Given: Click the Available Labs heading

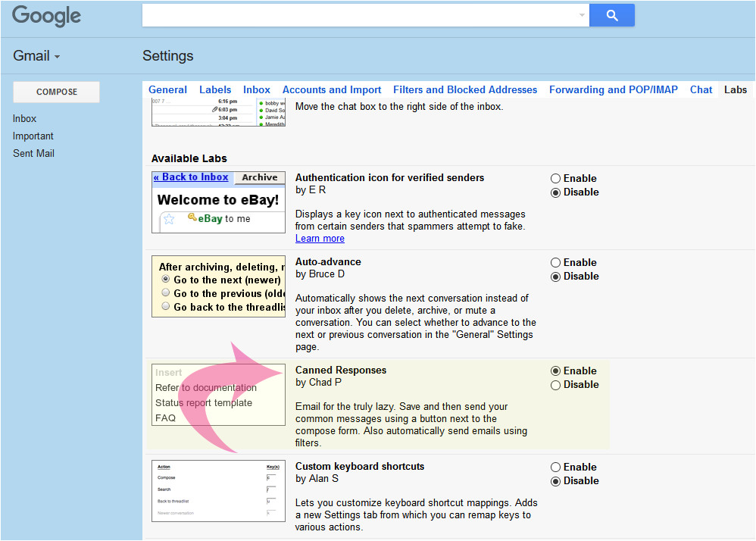Looking at the screenshot, I should tap(189, 158).
